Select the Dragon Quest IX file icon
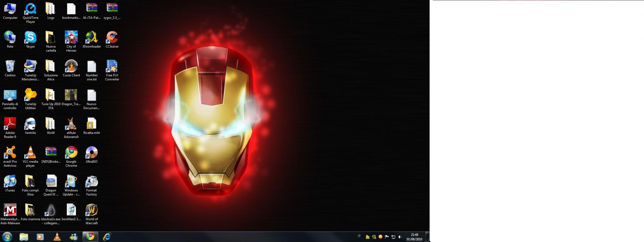Viewport: 644px width, 242px height. [x=51, y=186]
